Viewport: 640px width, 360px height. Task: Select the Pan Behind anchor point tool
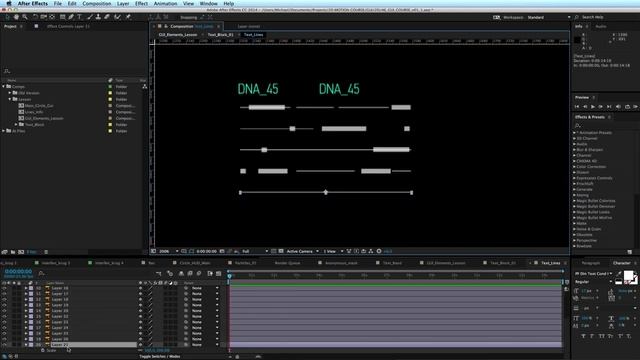pyautogui.click(x=52, y=17)
